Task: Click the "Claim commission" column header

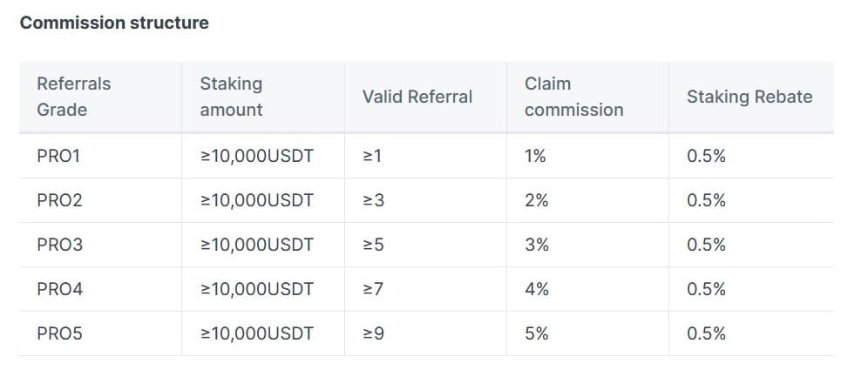Action: [x=573, y=97]
